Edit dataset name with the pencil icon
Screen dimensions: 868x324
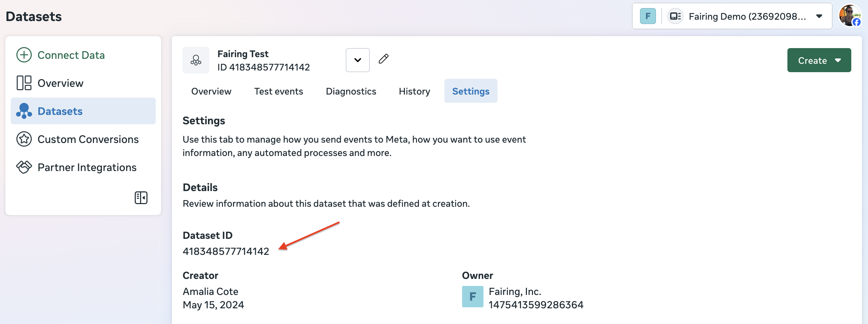pos(384,59)
